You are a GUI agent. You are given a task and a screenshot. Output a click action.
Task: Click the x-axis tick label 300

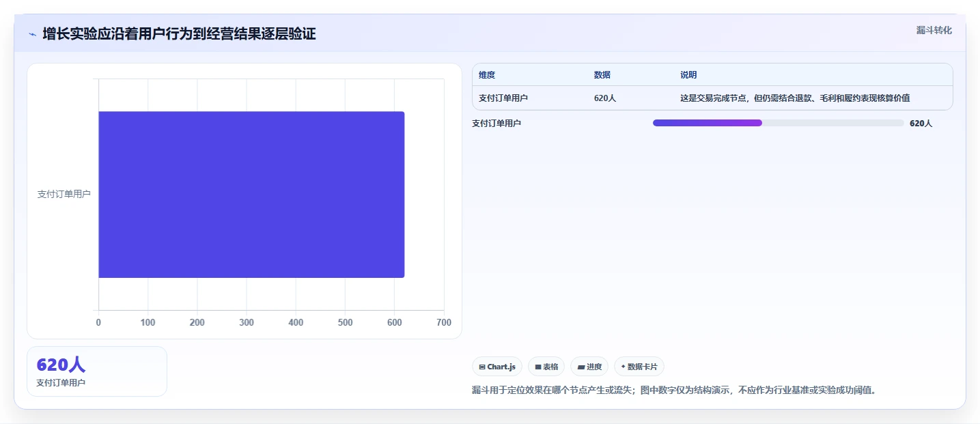[247, 323]
